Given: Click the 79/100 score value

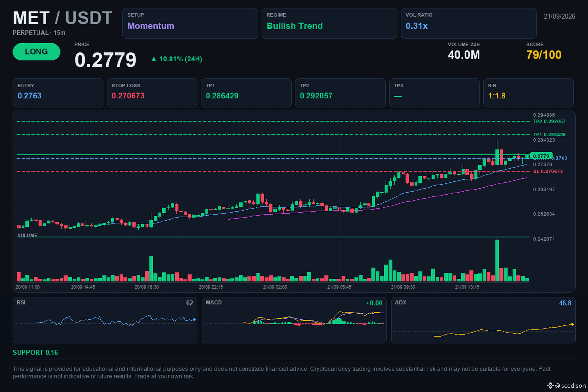Looking at the screenshot, I should tap(544, 55).
